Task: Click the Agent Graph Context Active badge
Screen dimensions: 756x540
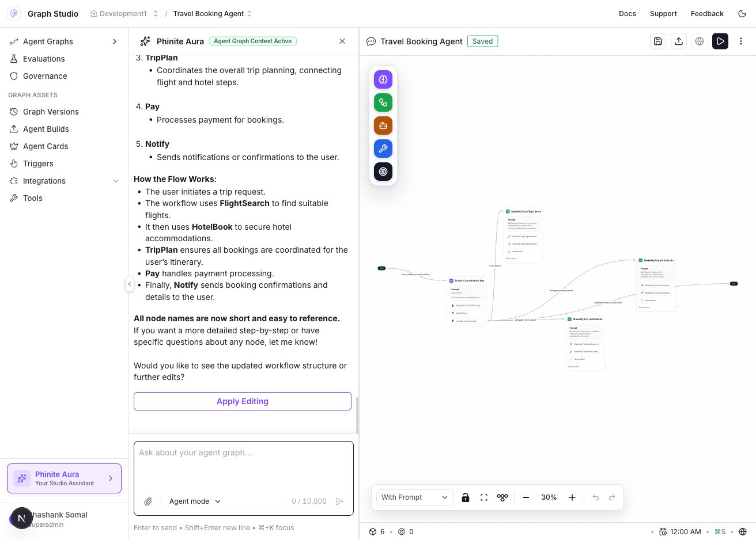Action: (253, 41)
